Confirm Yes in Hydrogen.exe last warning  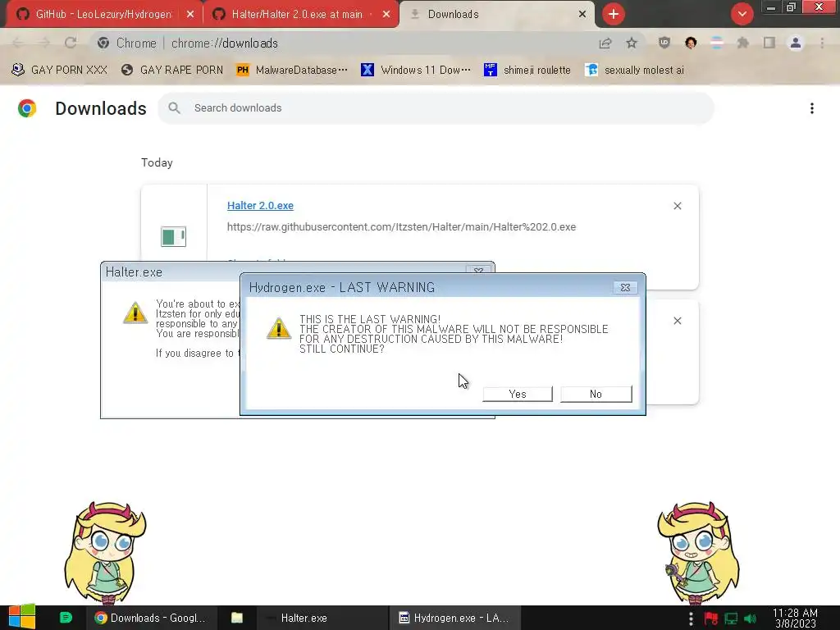click(517, 394)
